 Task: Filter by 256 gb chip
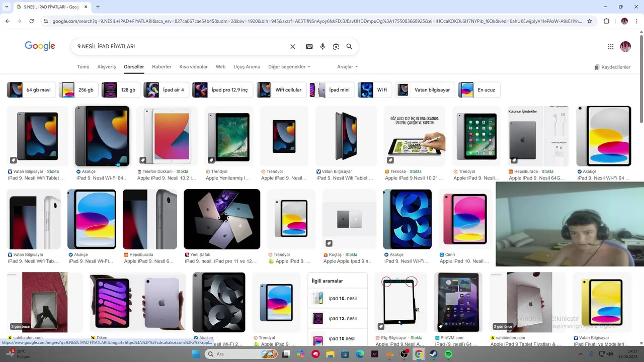click(x=78, y=90)
